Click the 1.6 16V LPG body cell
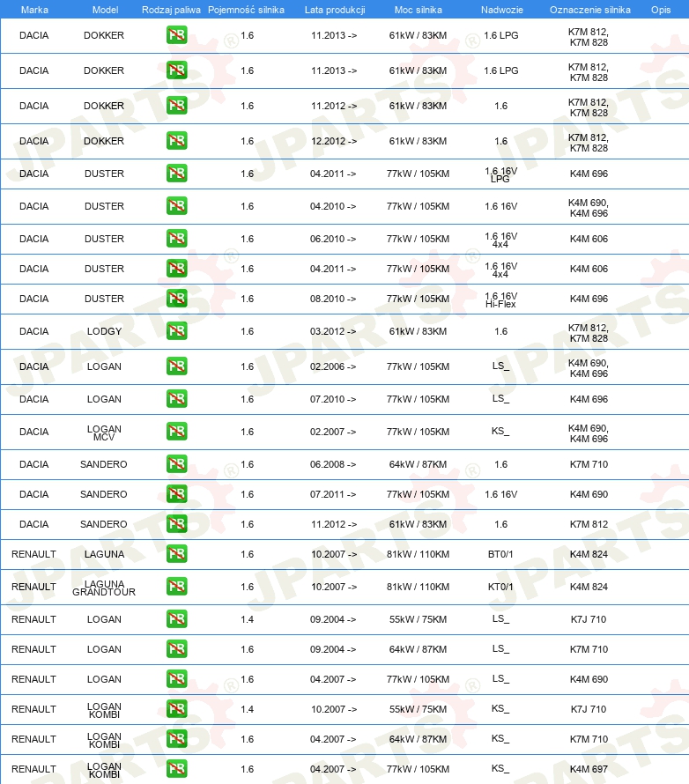 point(500,175)
